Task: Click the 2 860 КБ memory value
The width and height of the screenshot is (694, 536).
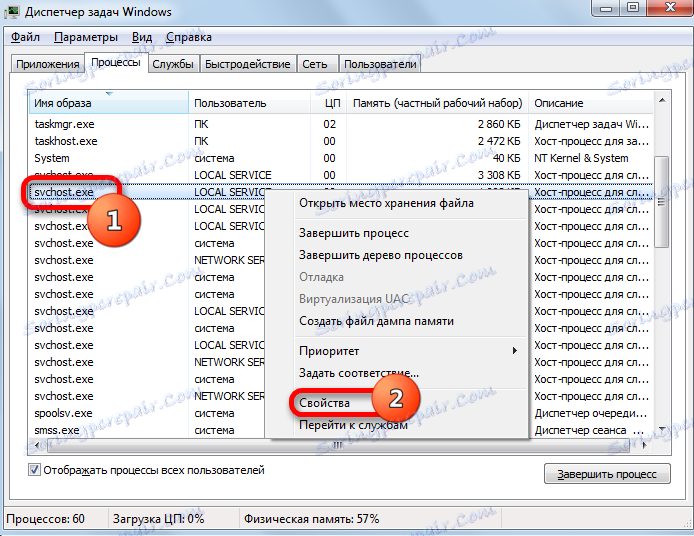Action: point(499,124)
